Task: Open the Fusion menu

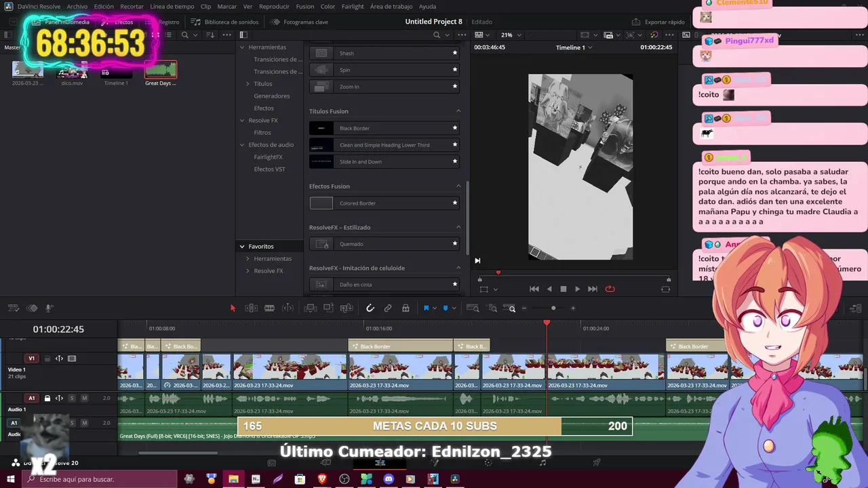Action: point(305,6)
